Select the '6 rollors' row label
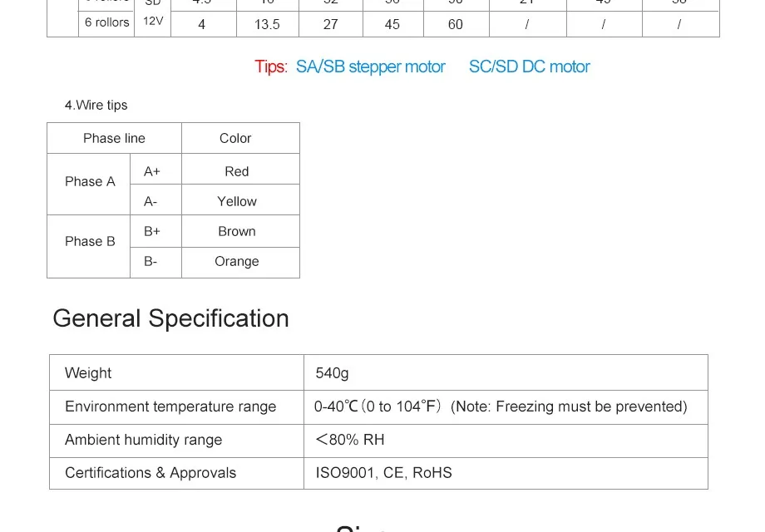This screenshot has height=532, width=765. pyautogui.click(x=106, y=23)
